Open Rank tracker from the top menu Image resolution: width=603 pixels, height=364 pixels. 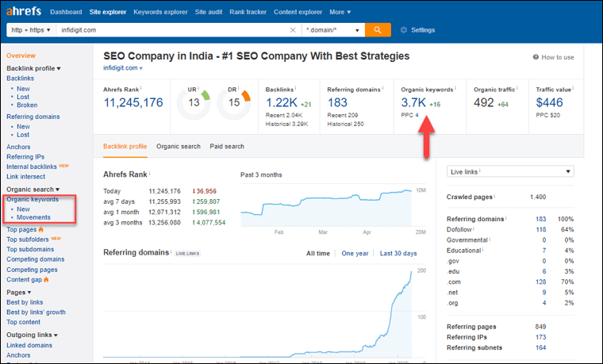(x=248, y=12)
